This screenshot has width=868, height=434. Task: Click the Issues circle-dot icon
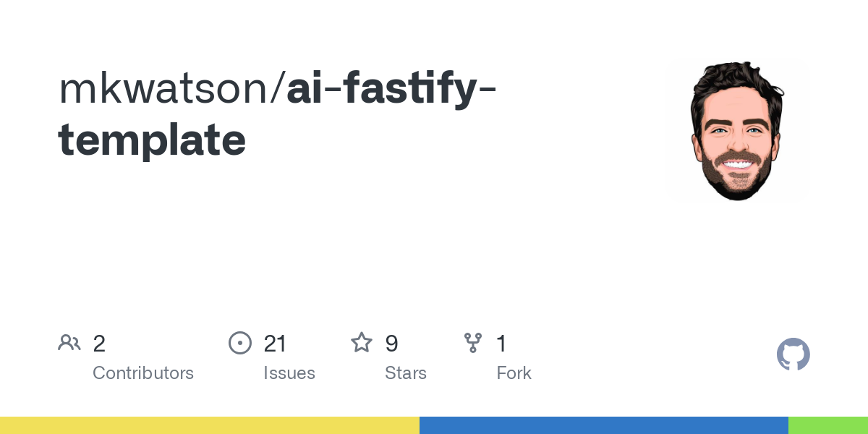click(x=240, y=343)
